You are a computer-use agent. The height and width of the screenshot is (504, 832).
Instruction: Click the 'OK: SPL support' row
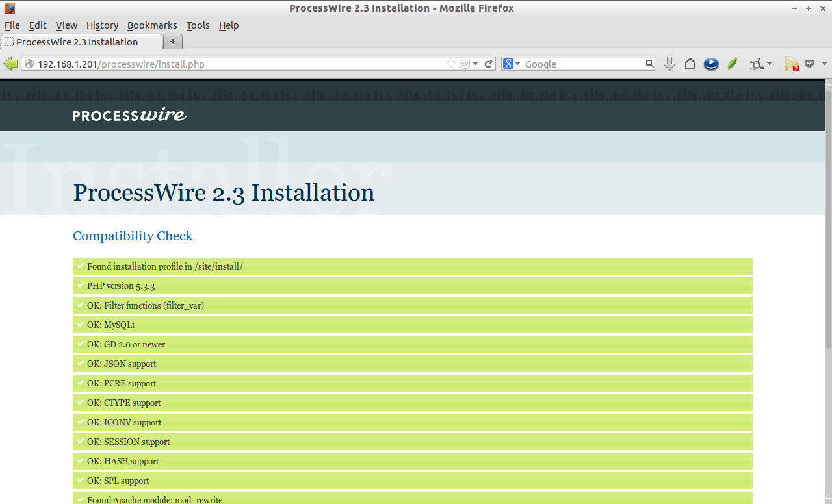click(x=413, y=481)
